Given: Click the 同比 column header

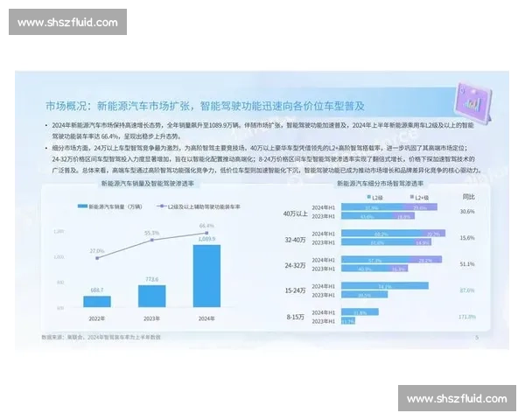Looking at the screenshot, I should [x=468, y=197].
